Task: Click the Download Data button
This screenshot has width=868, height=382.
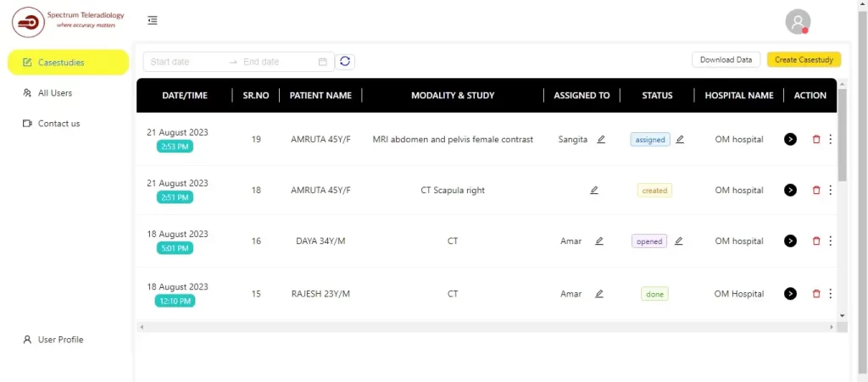Action: [726, 60]
